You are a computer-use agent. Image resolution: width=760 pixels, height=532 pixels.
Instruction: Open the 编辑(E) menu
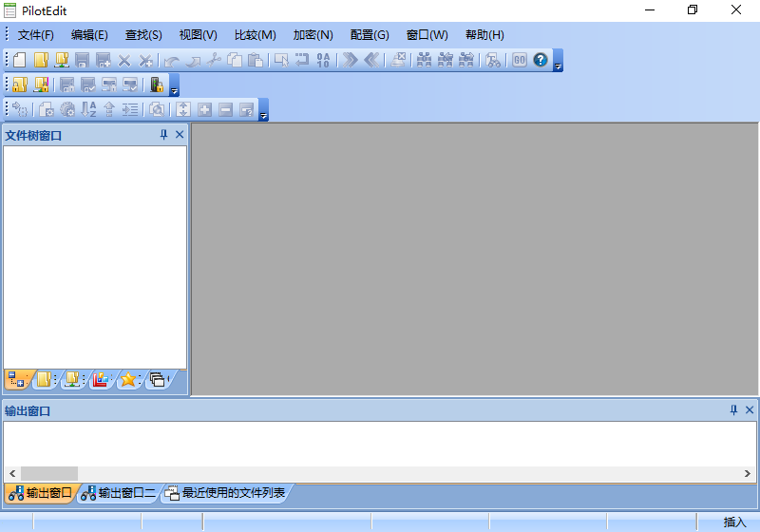[x=89, y=35]
